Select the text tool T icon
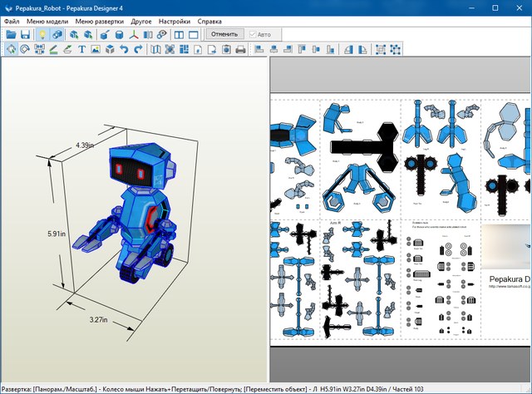Screen dimensions: 532x394 (x=81, y=50)
